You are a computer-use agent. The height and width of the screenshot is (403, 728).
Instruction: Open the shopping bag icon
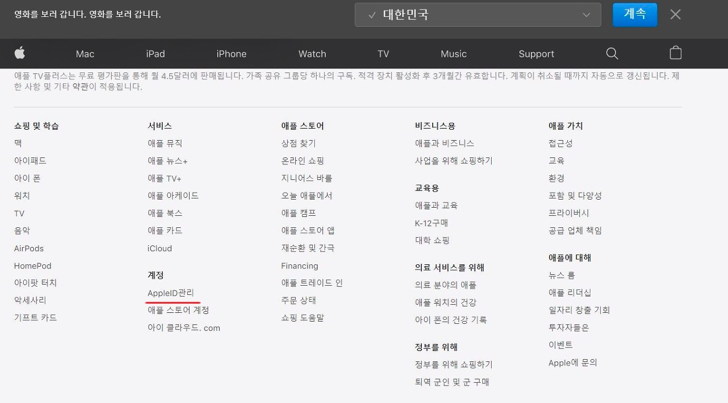[676, 53]
